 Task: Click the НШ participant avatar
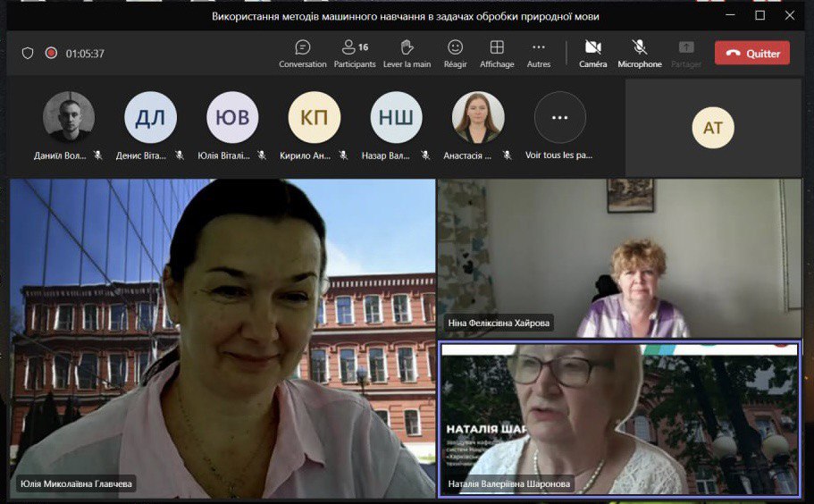point(396,118)
